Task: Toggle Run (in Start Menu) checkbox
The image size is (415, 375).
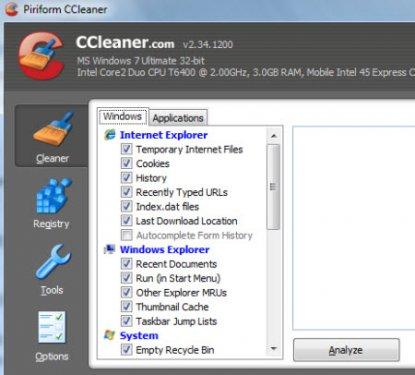Action: pos(126,278)
